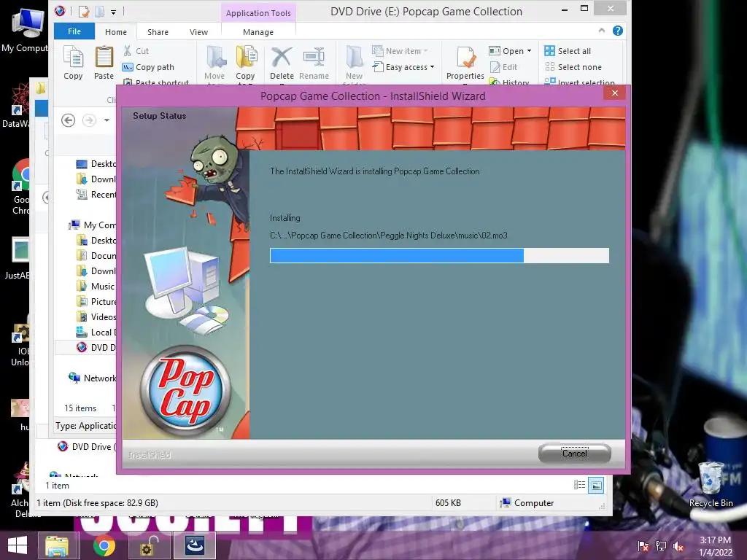
Task: Open My Computer desktop icon
Action: tap(26, 29)
